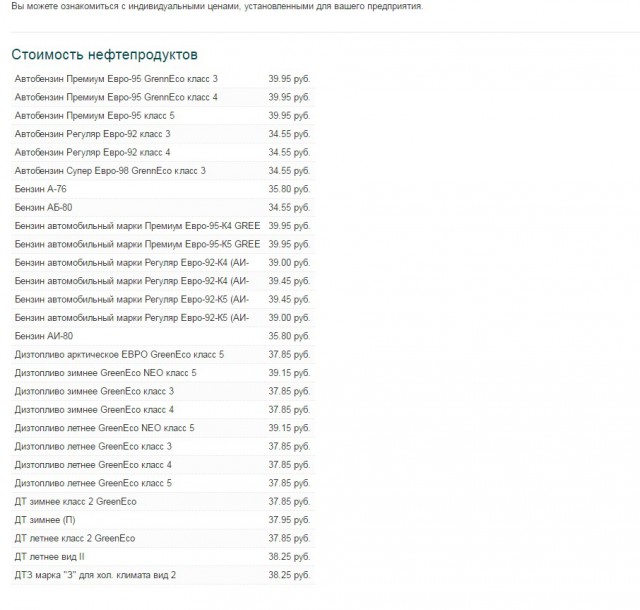Click the 'Бензин А-76' product name
Viewport: 640px width, 610px height.
pyautogui.click(x=40, y=189)
